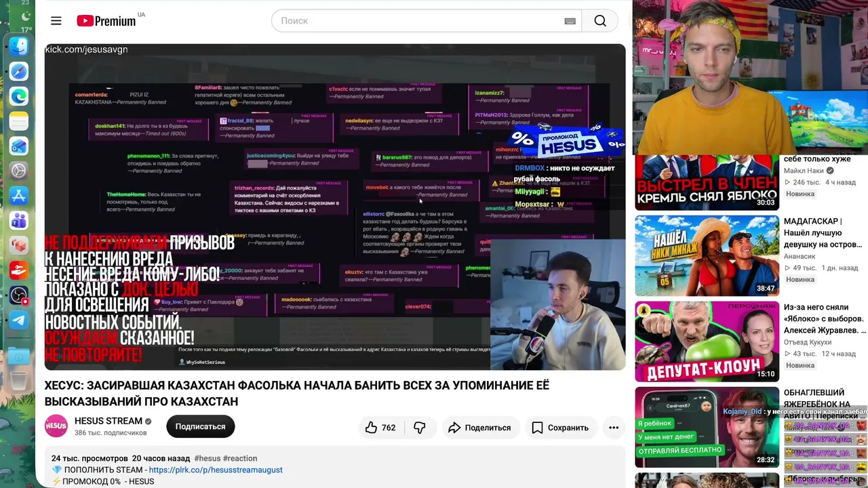Dislike the HESUS video
This screenshot has height=488, width=868.
click(x=420, y=428)
